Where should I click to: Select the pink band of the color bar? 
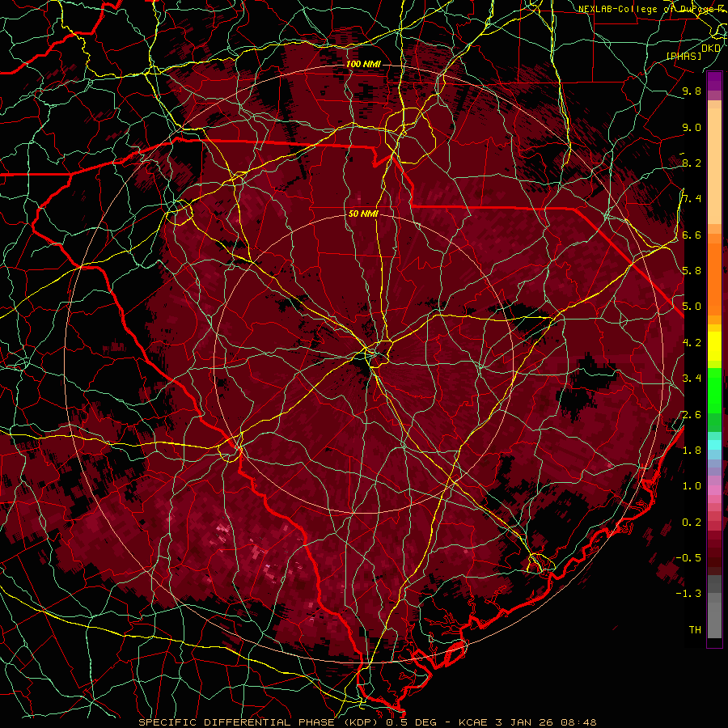(714, 490)
